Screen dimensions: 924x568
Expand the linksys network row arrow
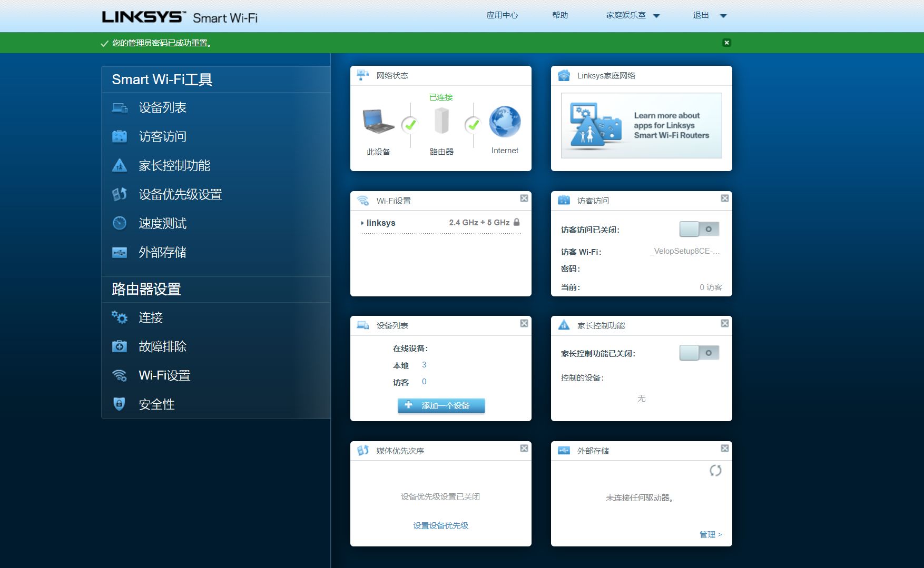362,223
